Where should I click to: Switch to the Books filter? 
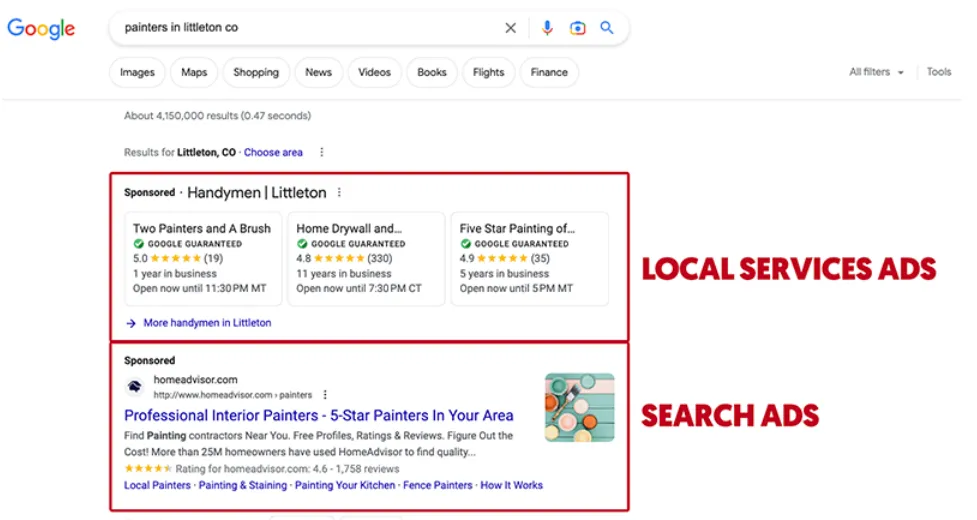click(x=432, y=72)
